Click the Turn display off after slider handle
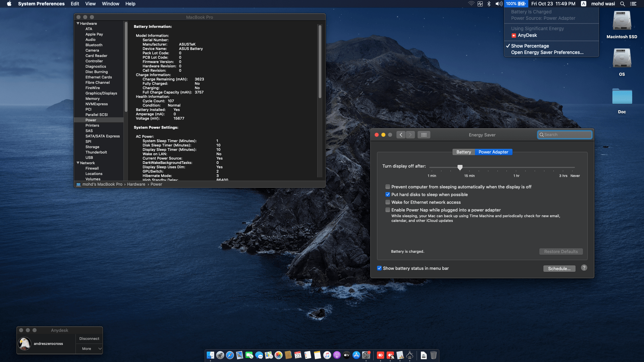 (x=460, y=167)
